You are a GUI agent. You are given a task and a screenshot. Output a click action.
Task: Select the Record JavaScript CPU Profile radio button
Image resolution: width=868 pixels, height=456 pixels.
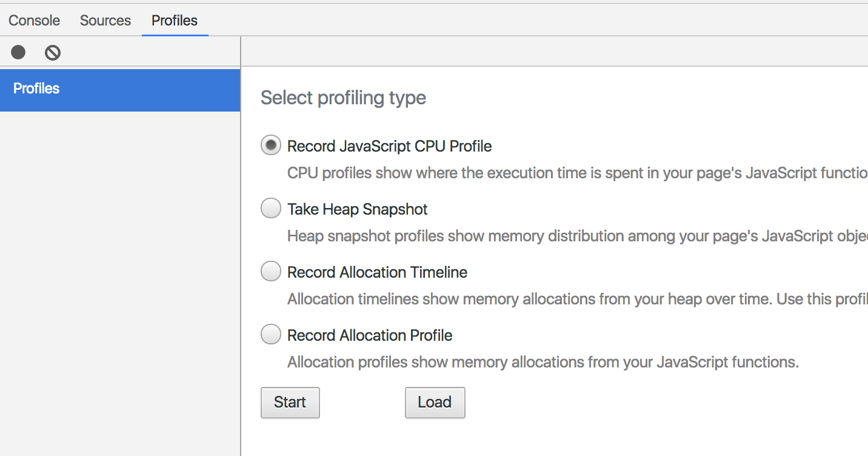click(x=271, y=146)
